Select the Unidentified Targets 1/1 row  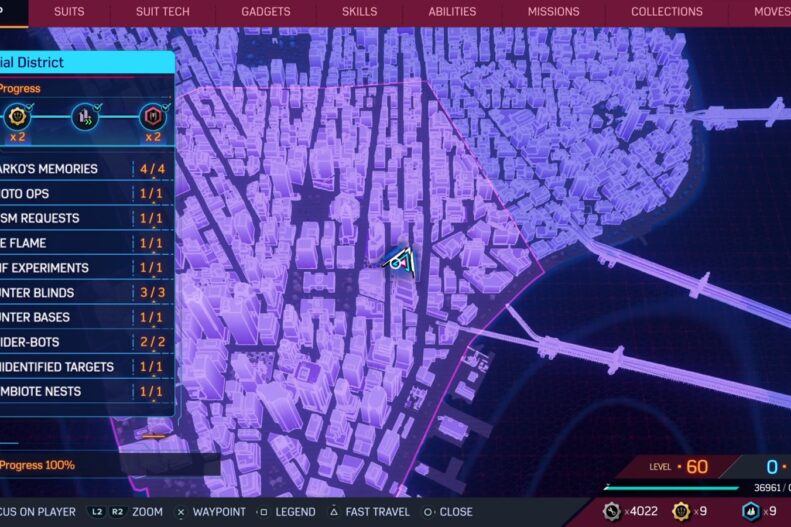point(86,367)
